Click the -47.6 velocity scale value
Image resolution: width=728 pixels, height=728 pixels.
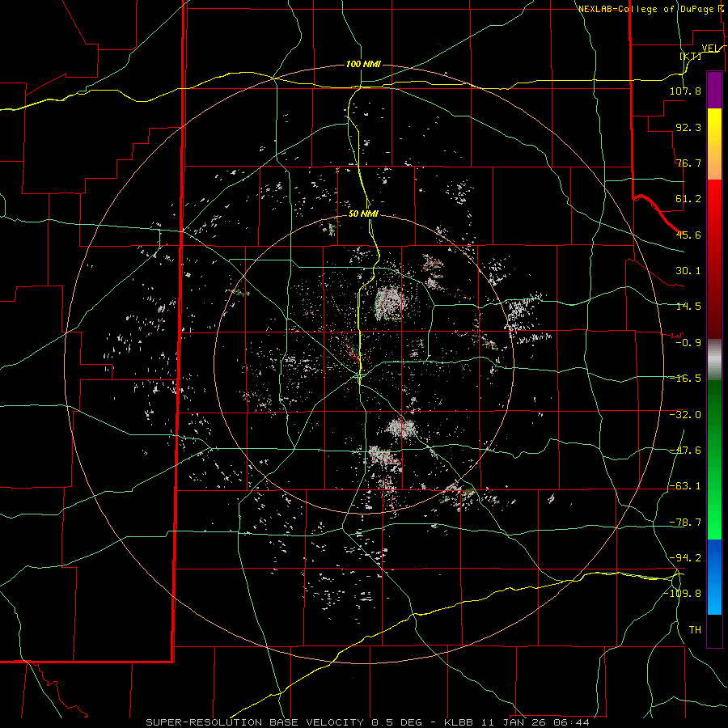(685, 451)
